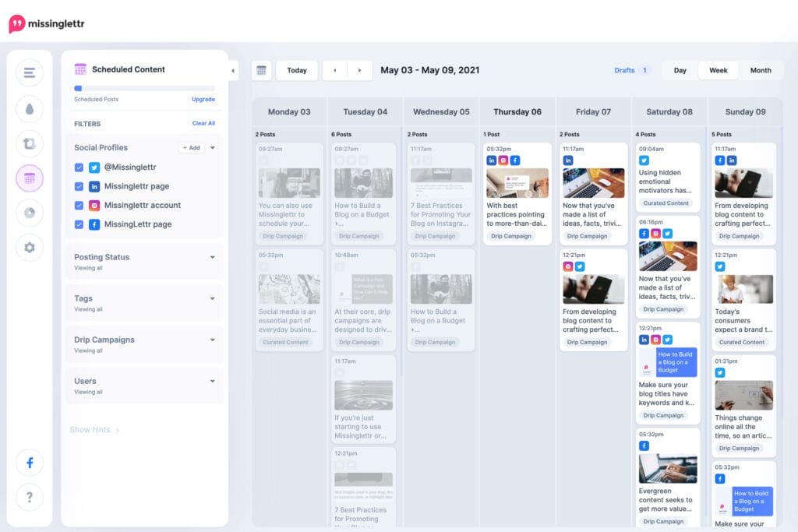
Task: Open the hamburger menu icon in sidebar
Action: [30, 72]
